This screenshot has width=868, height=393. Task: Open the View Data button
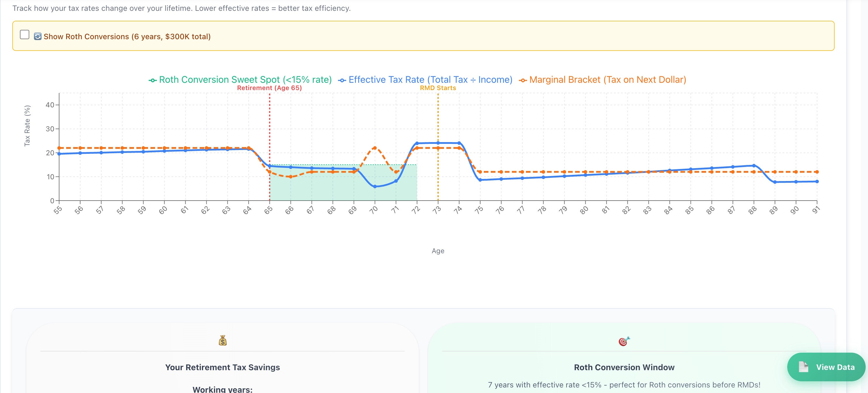pyautogui.click(x=826, y=367)
